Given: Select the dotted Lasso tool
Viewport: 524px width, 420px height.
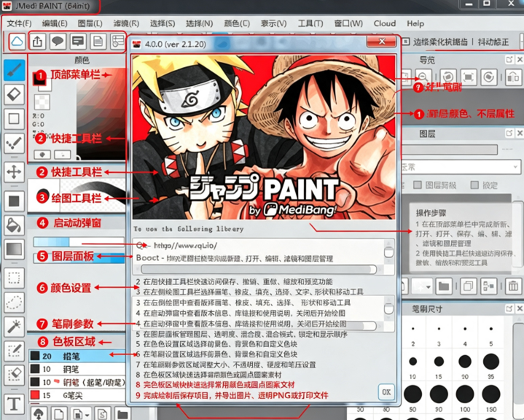Looking at the screenshot, I should [15, 303].
